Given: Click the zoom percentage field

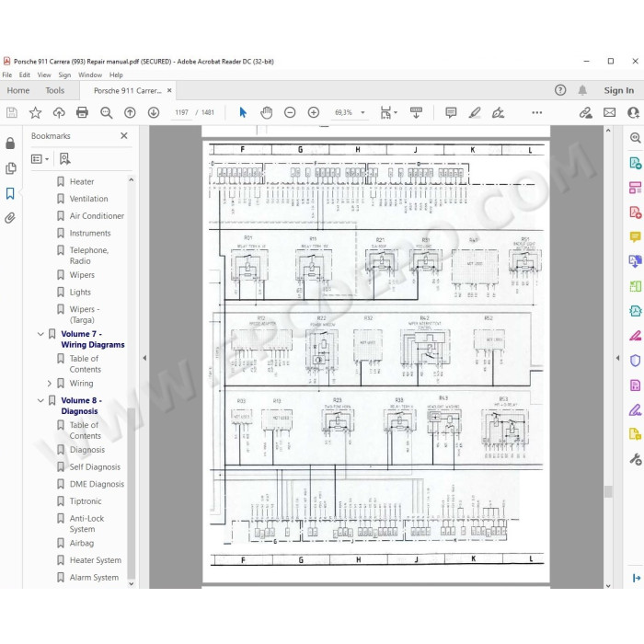Looking at the screenshot, I should point(343,112).
